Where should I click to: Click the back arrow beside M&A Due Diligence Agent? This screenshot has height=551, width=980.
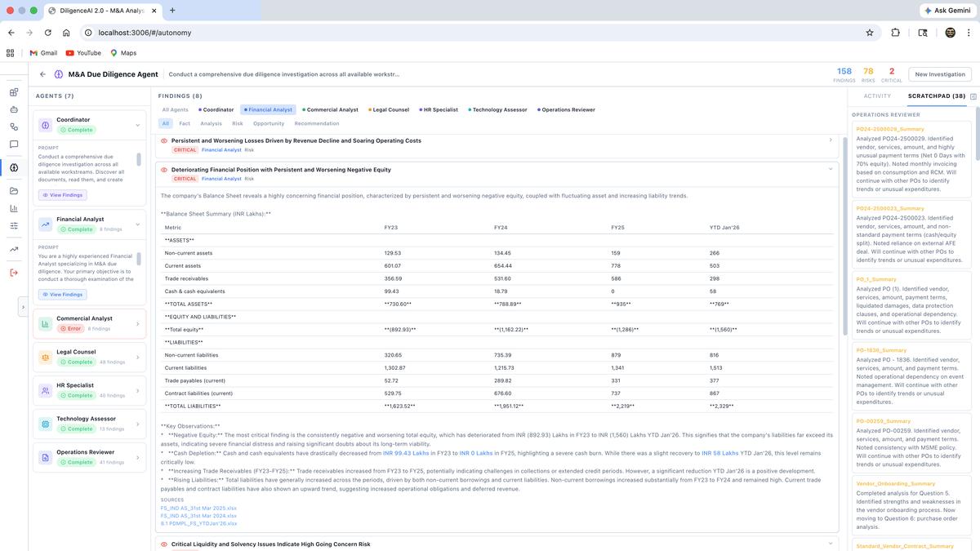(42, 74)
